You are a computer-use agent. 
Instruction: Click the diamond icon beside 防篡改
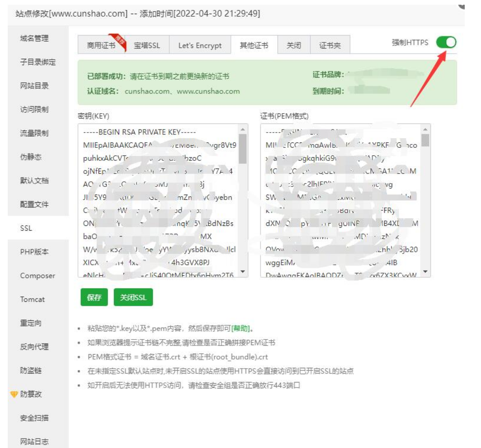tap(14, 394)
